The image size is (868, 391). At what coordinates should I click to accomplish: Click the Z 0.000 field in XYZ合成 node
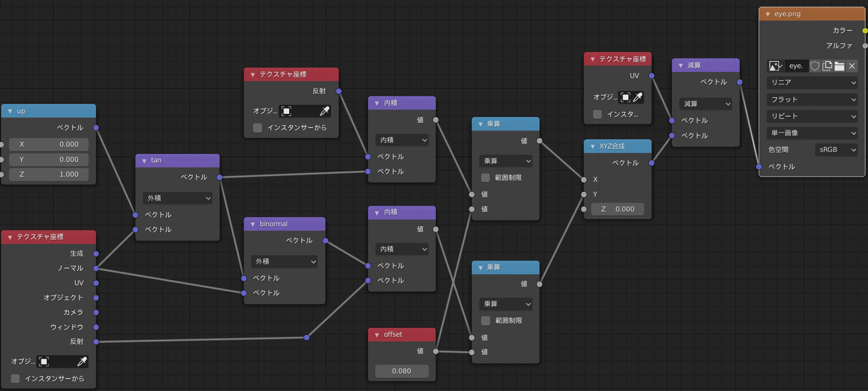coord(617,209)
